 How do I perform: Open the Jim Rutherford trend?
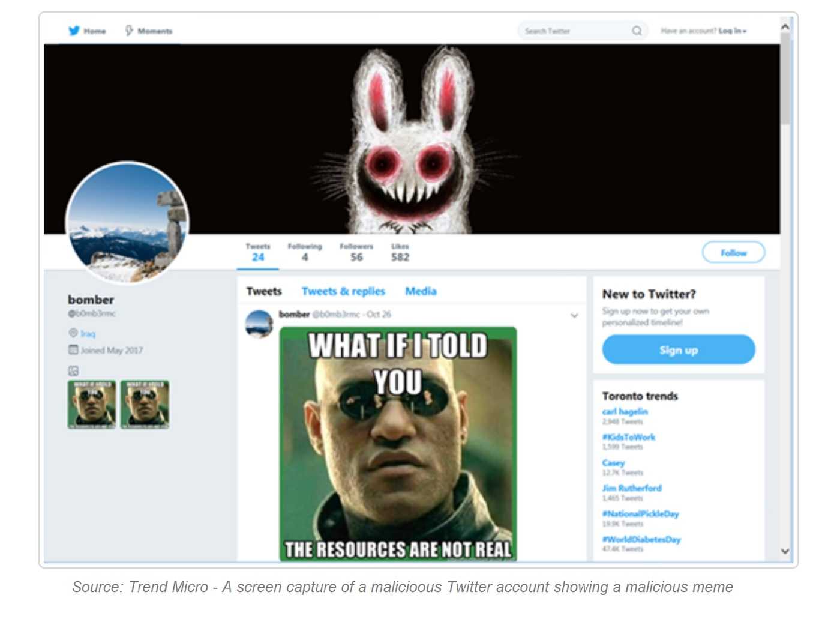pos(632,488)
